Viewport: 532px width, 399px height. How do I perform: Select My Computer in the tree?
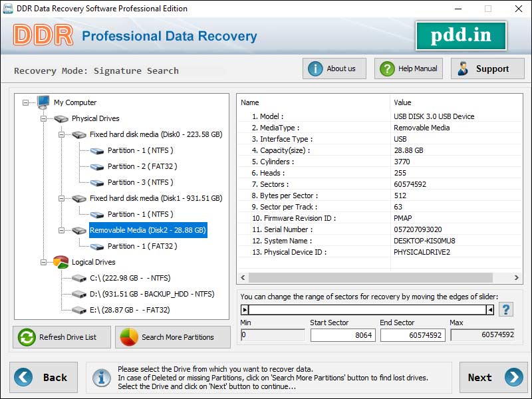pos(75,102)
